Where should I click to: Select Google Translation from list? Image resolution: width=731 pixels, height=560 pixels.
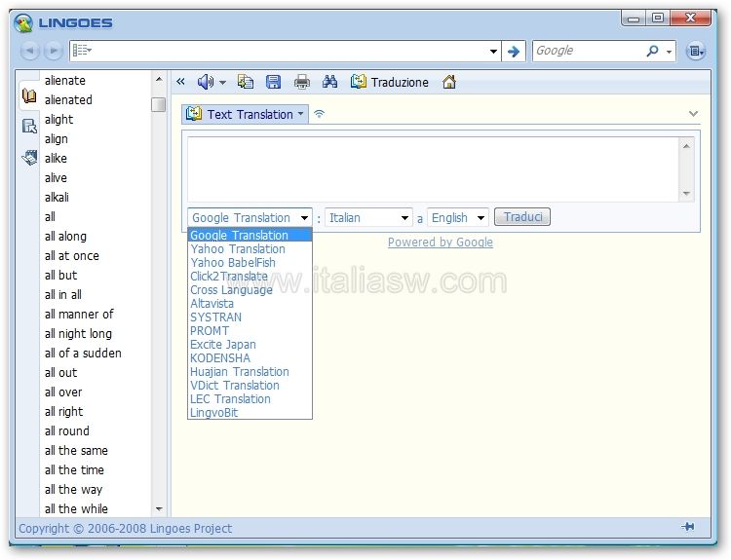coord(250,235)
